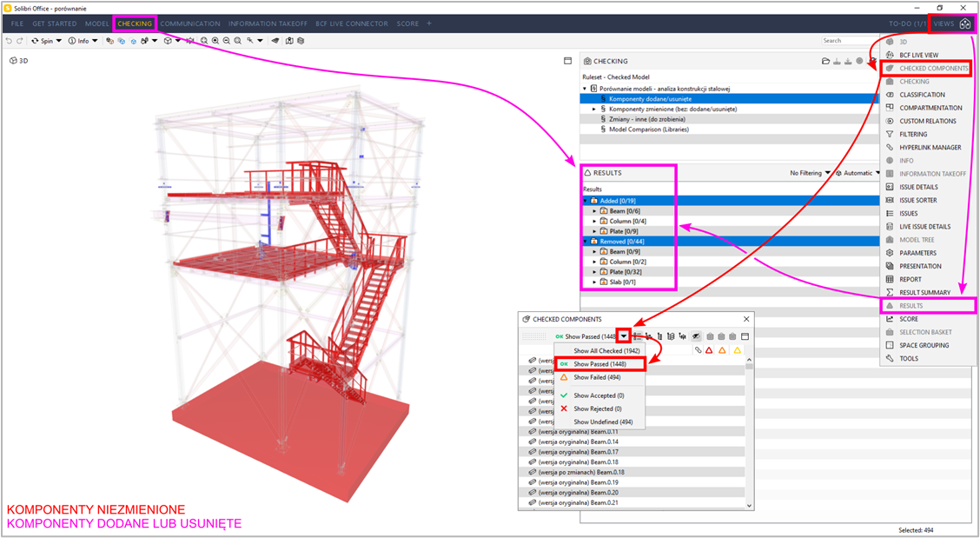Open the Show Passed filter dropdown arrow

click(624, 336)
